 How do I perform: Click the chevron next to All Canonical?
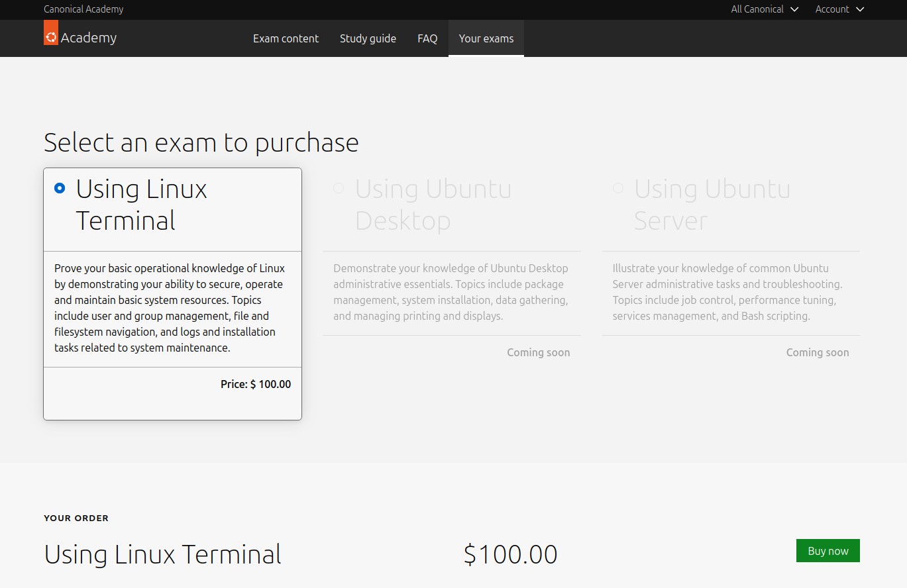794,9
